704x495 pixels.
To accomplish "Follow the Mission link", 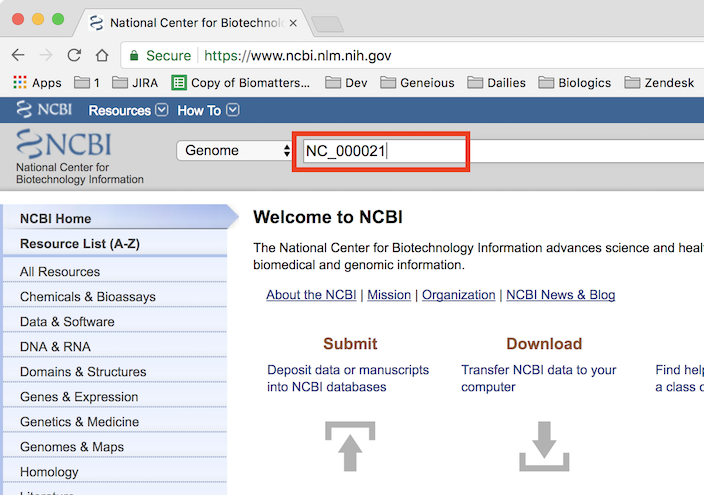I will (389, 295).
